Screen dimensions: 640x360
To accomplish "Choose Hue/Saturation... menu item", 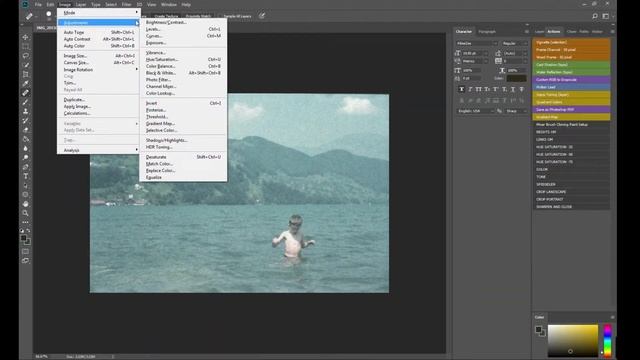I will coord(183,59).
